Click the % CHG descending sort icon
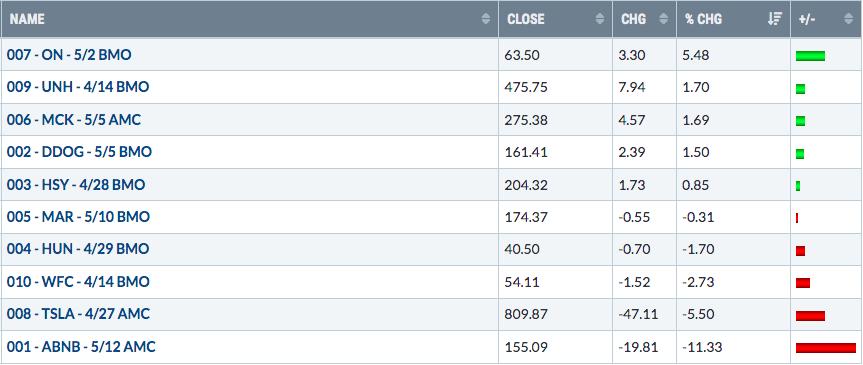The image size is (863, 365). pos(775,19)
